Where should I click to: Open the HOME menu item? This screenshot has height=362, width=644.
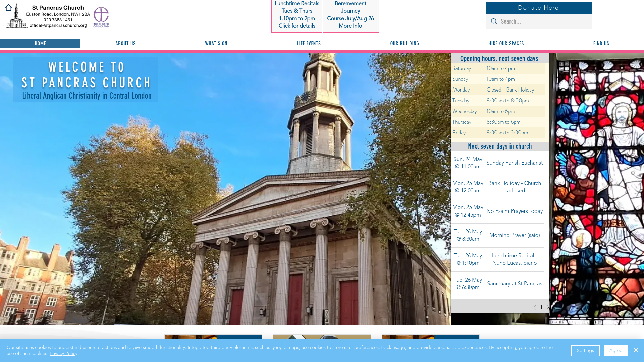(40, 43)
